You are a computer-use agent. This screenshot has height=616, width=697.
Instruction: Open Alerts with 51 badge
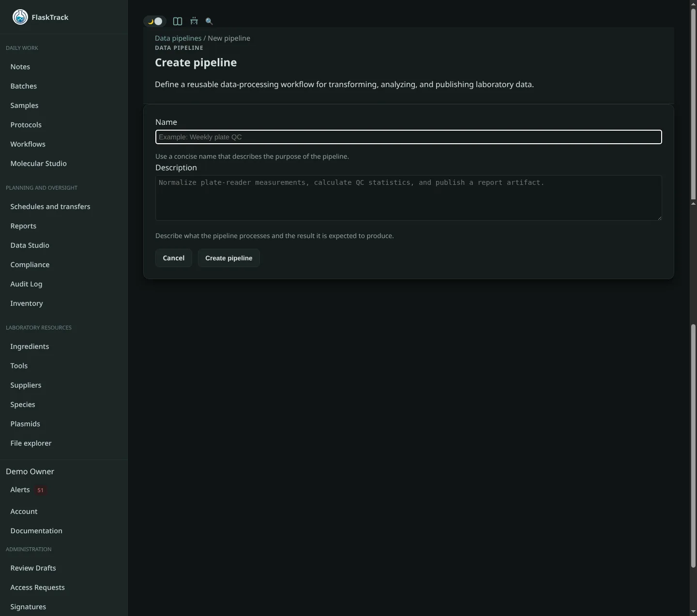tap(28, 490)
